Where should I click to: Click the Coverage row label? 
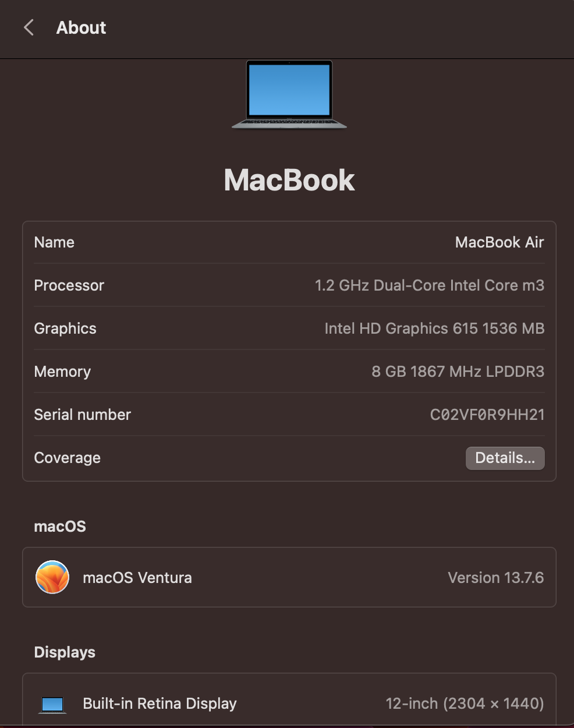[x=68, y=458]
